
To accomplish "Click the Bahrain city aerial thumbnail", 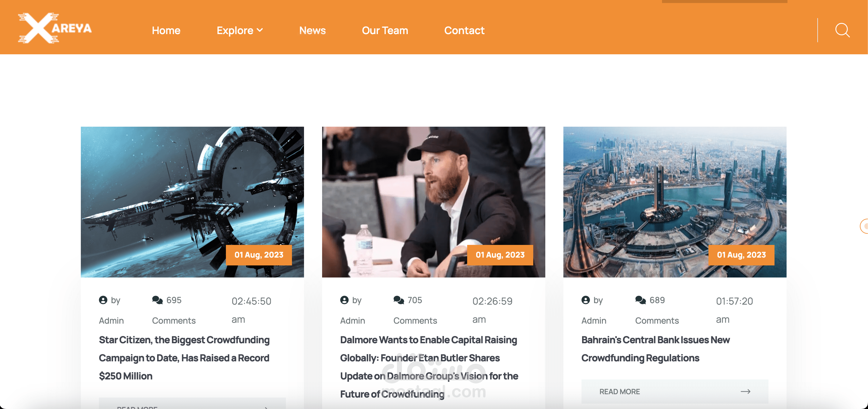I will point(675,202).
